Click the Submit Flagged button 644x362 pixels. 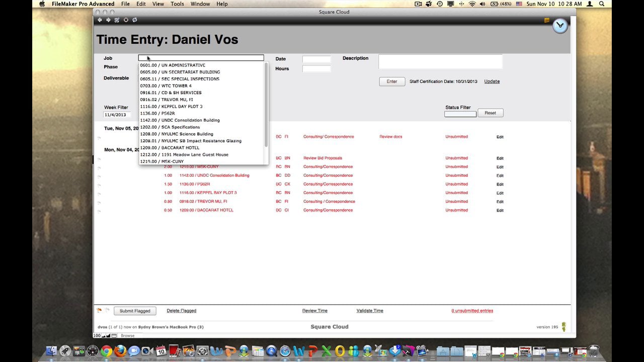coord(135,311)
